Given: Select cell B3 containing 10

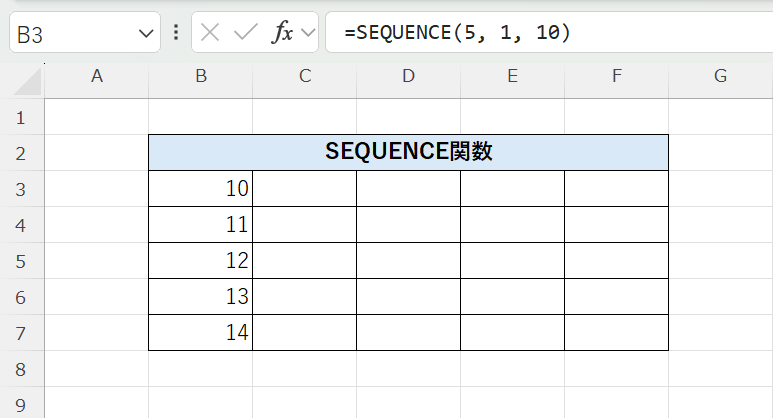Looking at the screenshot, I should (x=201, y=189).
